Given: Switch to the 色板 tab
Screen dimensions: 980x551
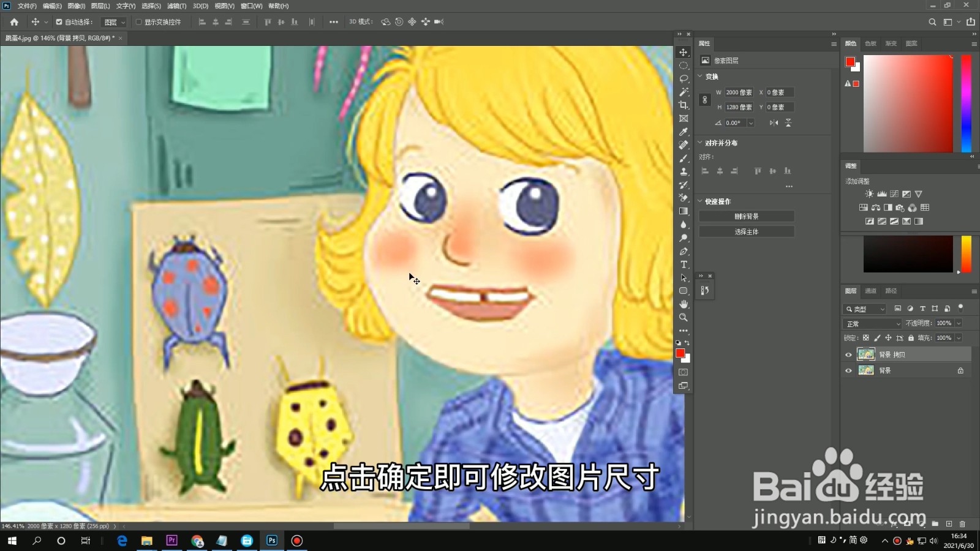Looking at the screenshot, I should click(x=871, y=43).
